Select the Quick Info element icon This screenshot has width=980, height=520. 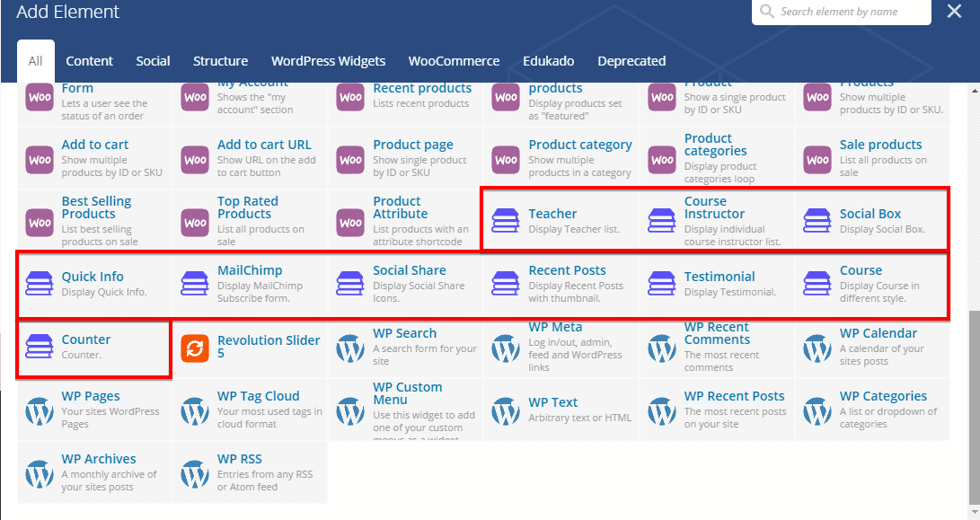40,283
